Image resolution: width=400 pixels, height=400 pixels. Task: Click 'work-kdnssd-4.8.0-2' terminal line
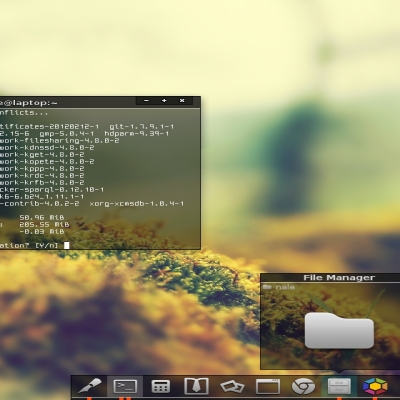click(47, 148)
